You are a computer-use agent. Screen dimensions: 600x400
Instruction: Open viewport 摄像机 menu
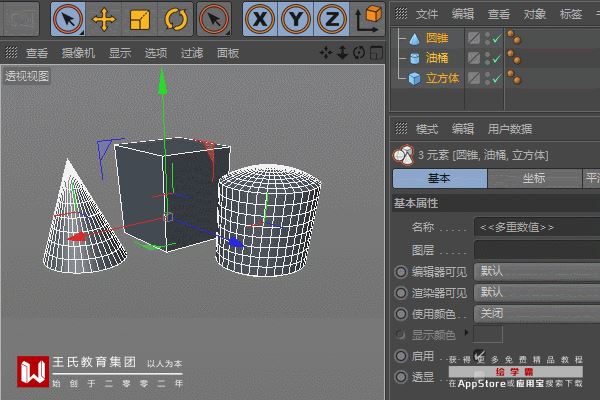tap(78, 53)
